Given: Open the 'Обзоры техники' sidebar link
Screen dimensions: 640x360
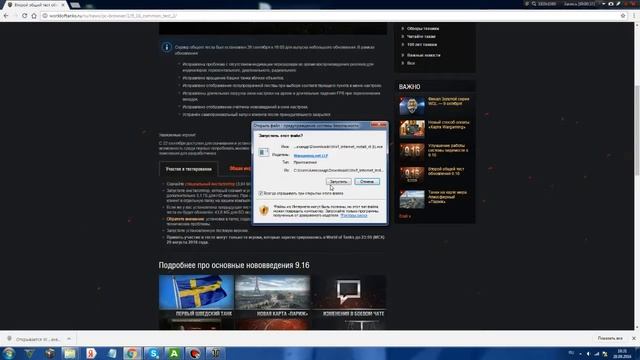Looking at the screenshot, I should (x=423, y=29).
